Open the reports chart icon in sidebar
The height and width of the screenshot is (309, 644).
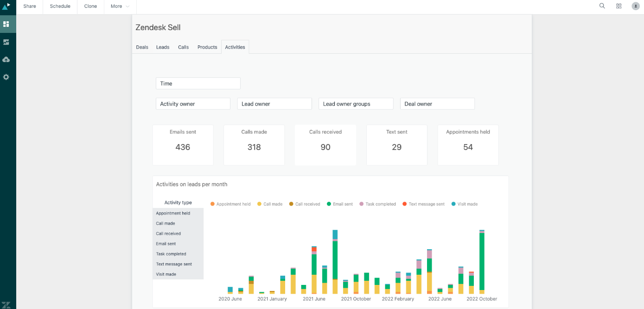[6, 42]
